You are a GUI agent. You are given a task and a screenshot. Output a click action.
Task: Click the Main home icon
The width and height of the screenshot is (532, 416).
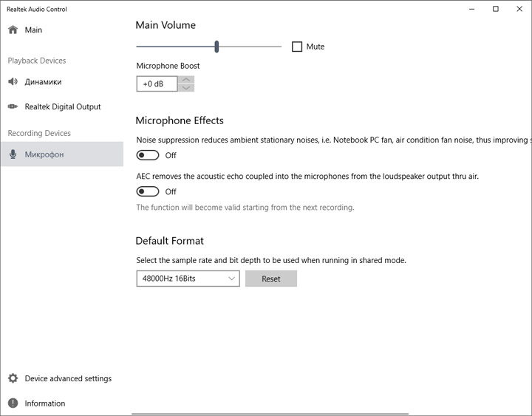click(13, 30)
